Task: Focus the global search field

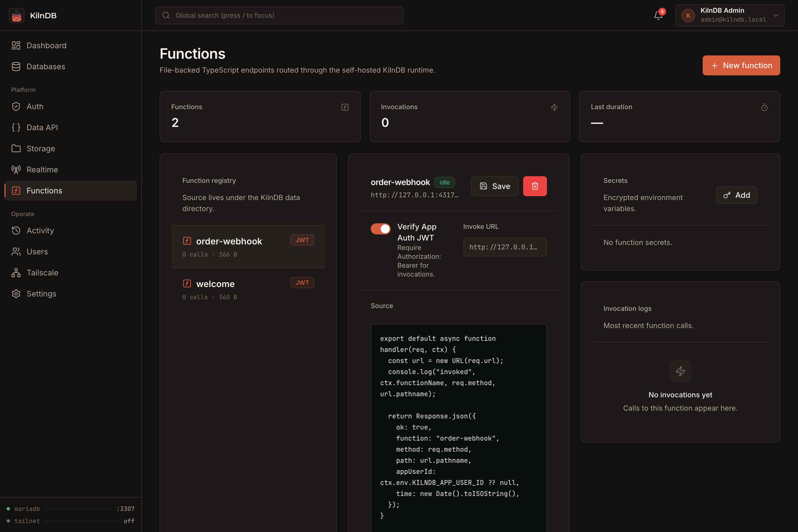Action: tap(279, 15)
